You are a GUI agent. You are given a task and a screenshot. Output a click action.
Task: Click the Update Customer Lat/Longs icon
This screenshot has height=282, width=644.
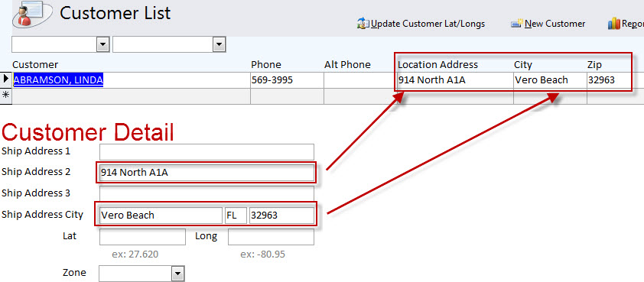[x=363, y=24]
